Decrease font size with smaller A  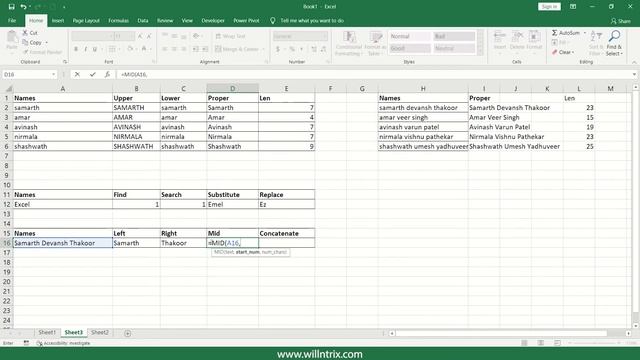click(149, 36)
